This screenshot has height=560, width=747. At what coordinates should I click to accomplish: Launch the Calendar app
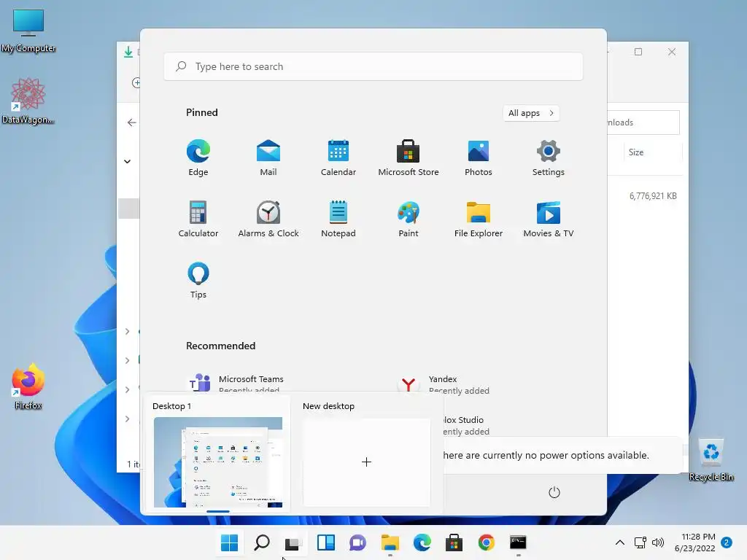coord(338,158)
